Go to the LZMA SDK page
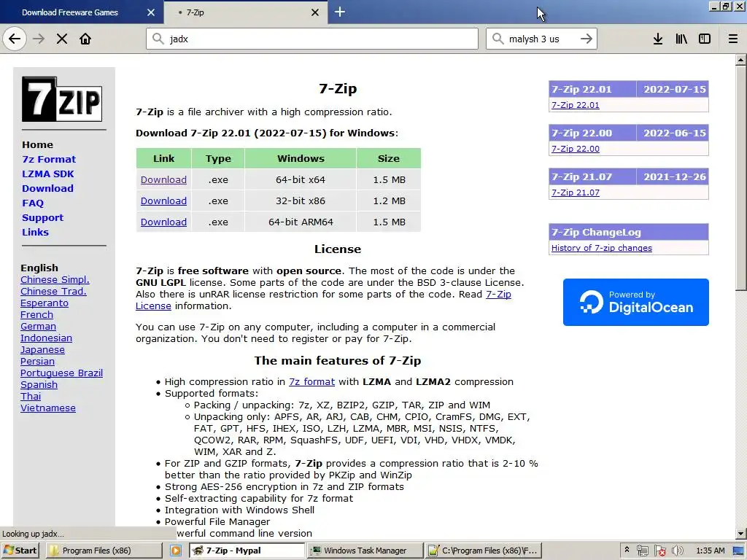 [47, 174]
